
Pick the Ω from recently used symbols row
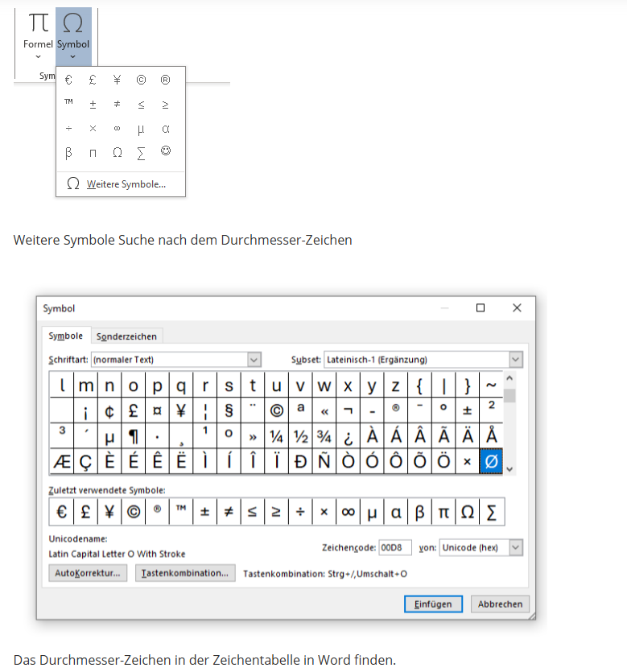[x=467, y=512]
